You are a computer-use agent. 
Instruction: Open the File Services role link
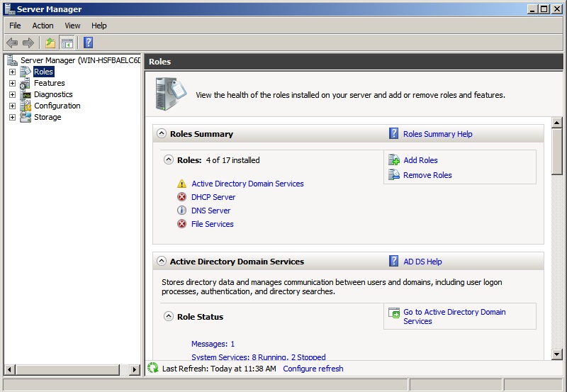212,224
